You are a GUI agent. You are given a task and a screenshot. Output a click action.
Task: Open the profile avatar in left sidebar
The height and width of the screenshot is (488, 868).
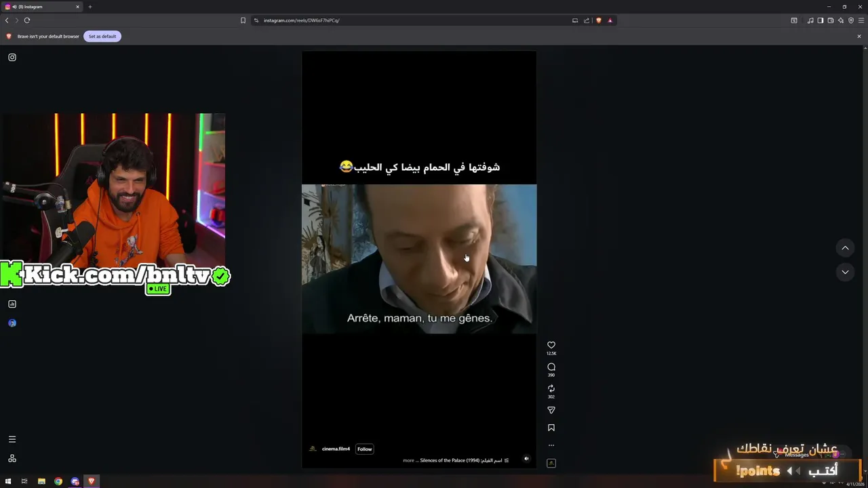12,323
